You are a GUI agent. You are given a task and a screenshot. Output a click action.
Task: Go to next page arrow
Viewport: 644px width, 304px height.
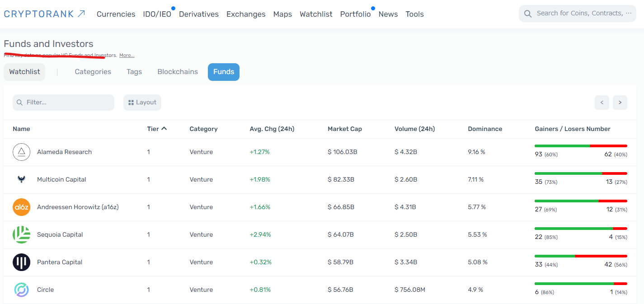(x=620, y=103)
